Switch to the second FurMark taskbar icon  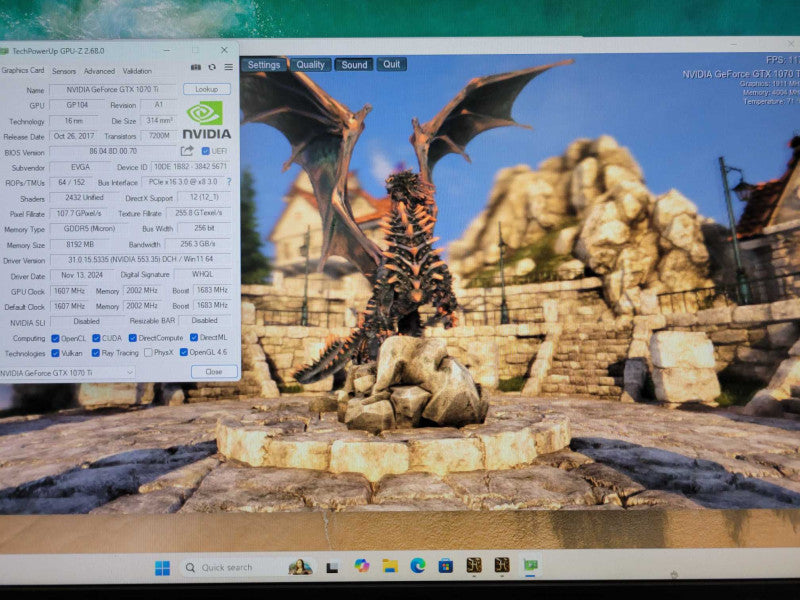(502, 565)
